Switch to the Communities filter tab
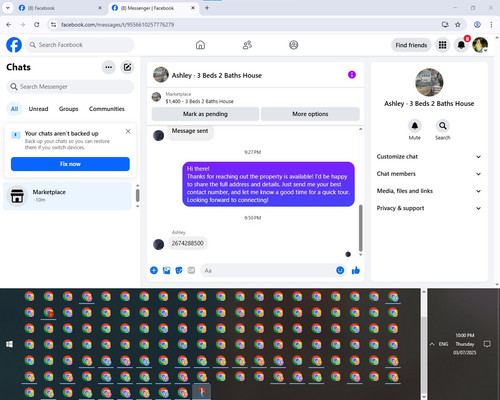Viewport: 500px width, 400px height. click(x=107, y=109)
